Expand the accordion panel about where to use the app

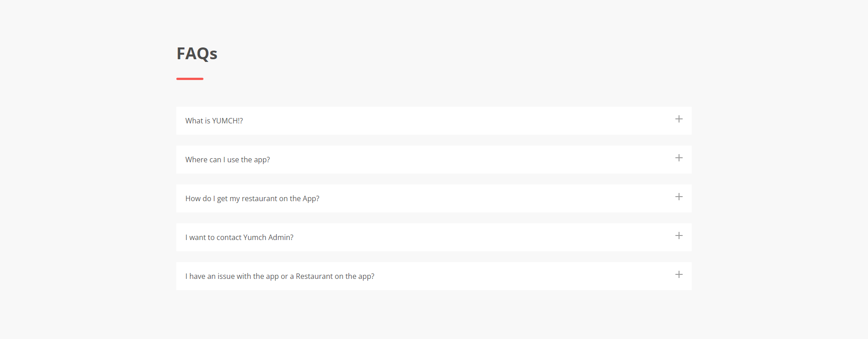tap(433, 160)
